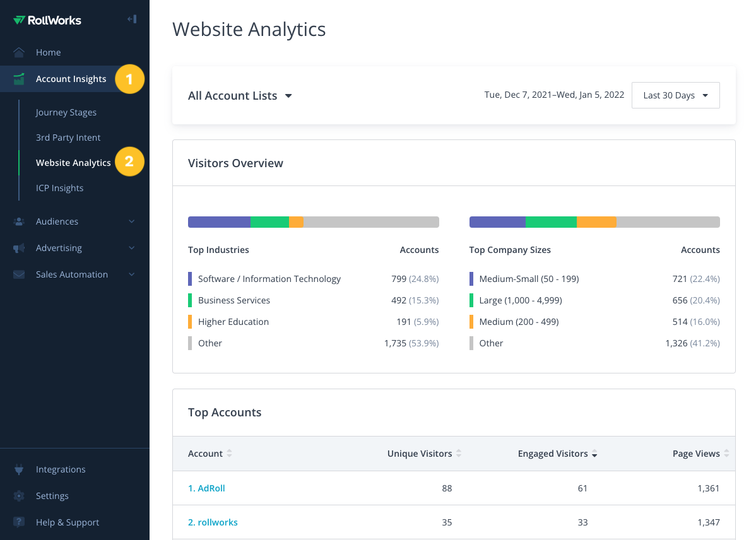The height and width of the screenshot is (540, 756).
Task: Click the 799 (24.8%) accounts value
Action: (415, 279)
